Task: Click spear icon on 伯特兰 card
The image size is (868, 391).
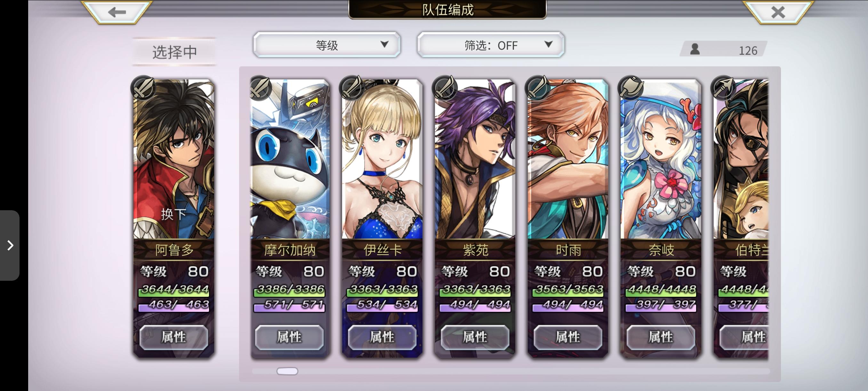Action: pos(723,88)
